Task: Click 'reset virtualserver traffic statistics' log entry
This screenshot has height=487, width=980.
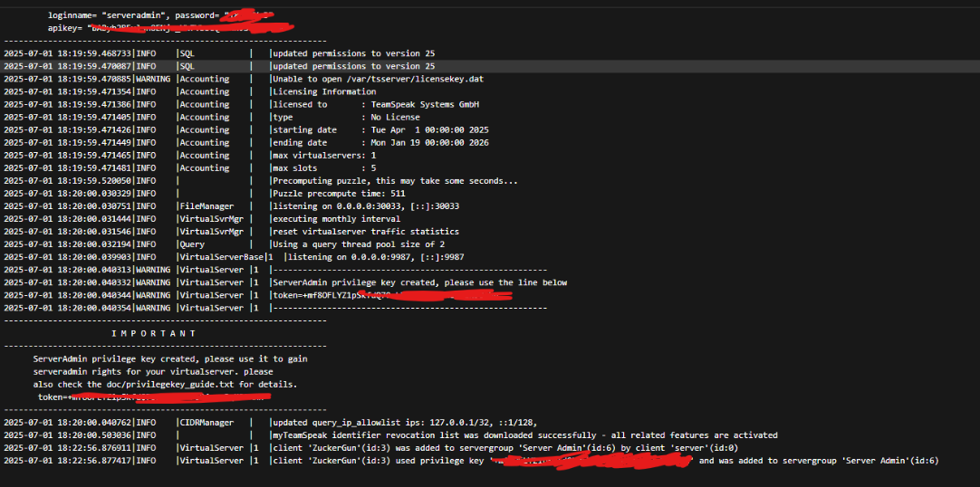Action: [366, 232]
